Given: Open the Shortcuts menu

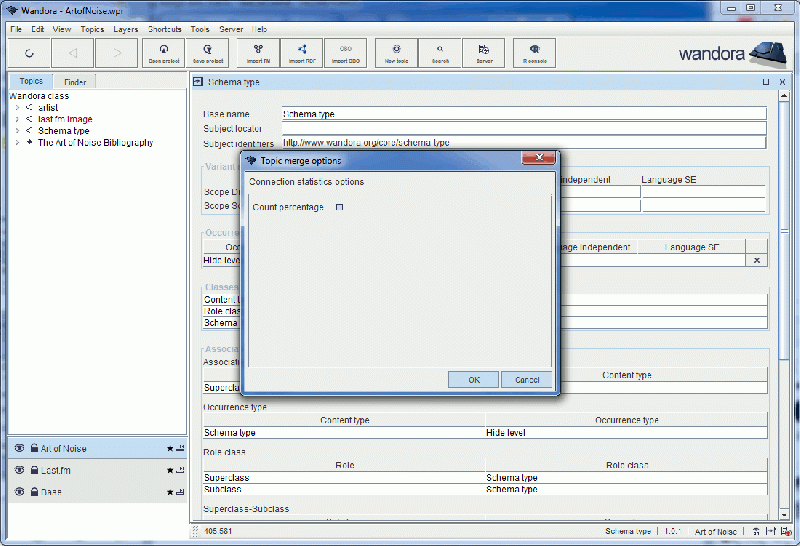Looking at the screenshot, I should click(x=164, y=29).
